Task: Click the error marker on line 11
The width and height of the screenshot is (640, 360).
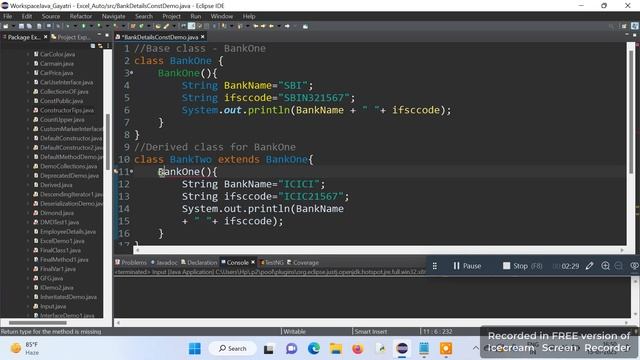Action: [116, 171]
